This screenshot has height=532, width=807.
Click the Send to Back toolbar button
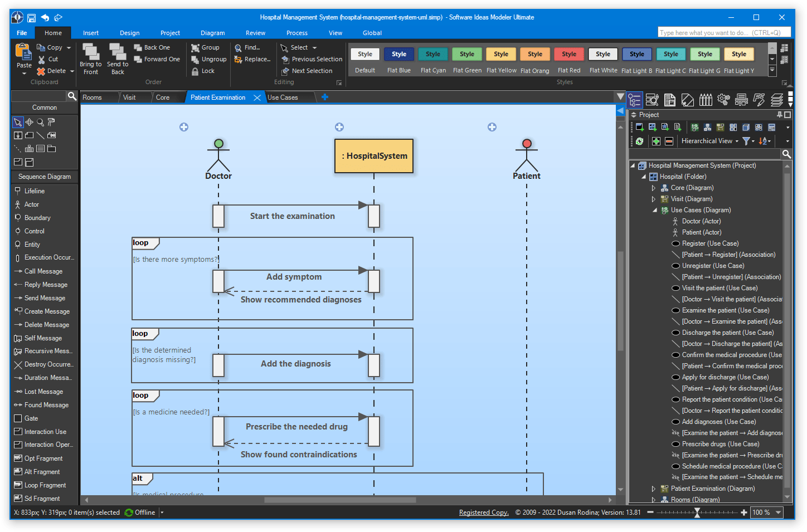[117, 59]
